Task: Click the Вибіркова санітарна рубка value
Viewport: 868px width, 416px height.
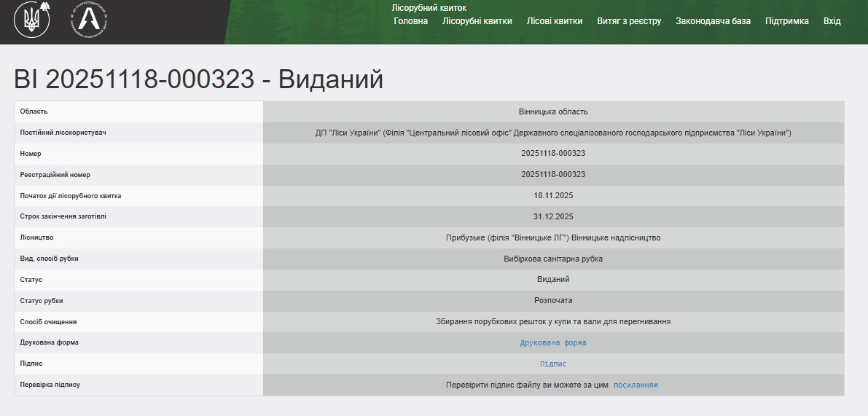Action: tap(553, 259)
